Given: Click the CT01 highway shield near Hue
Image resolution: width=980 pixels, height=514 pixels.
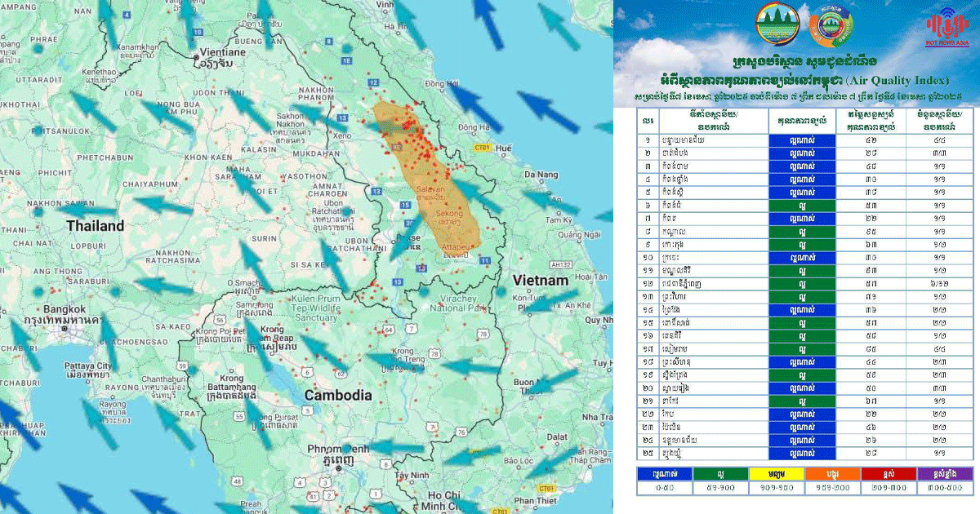Looking at the screenshot, I should [481, 148].
